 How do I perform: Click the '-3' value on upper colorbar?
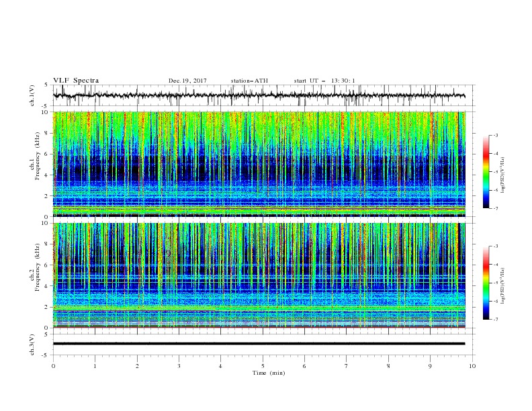[x=496, y=135]
